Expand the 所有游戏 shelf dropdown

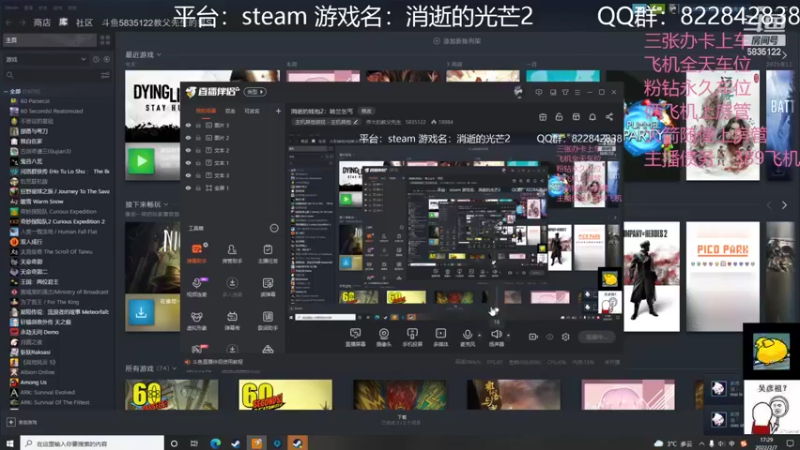(174, 368)
